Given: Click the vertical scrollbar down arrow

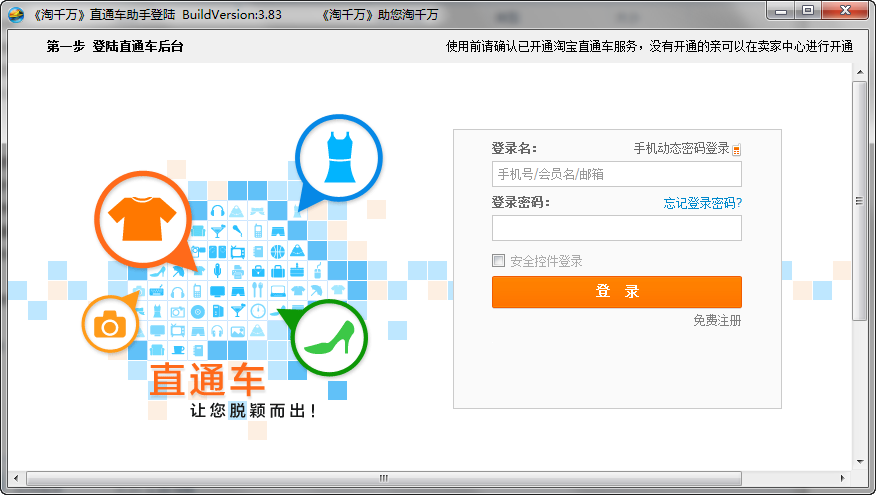Looking at the screenshot, I should point(860,462).
